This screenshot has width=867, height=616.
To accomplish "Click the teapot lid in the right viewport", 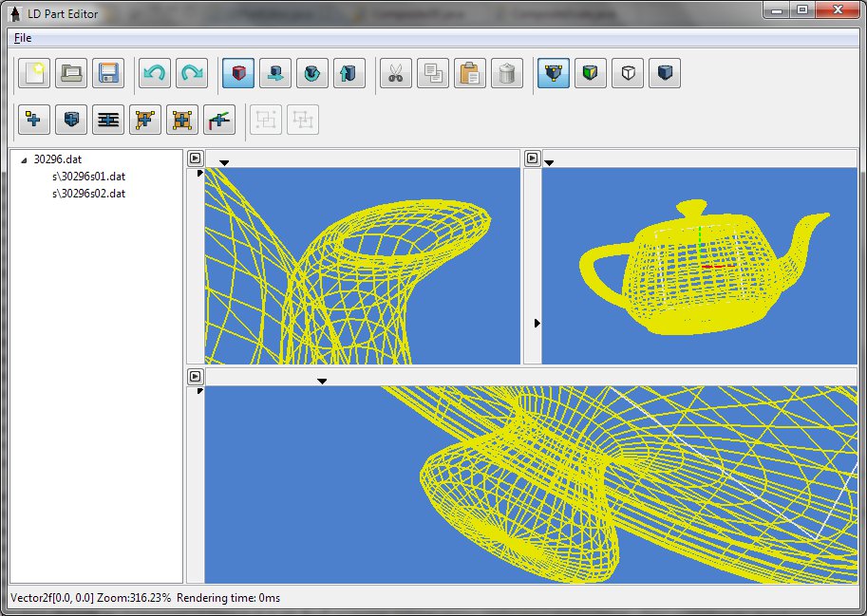I will click(691, 208).
